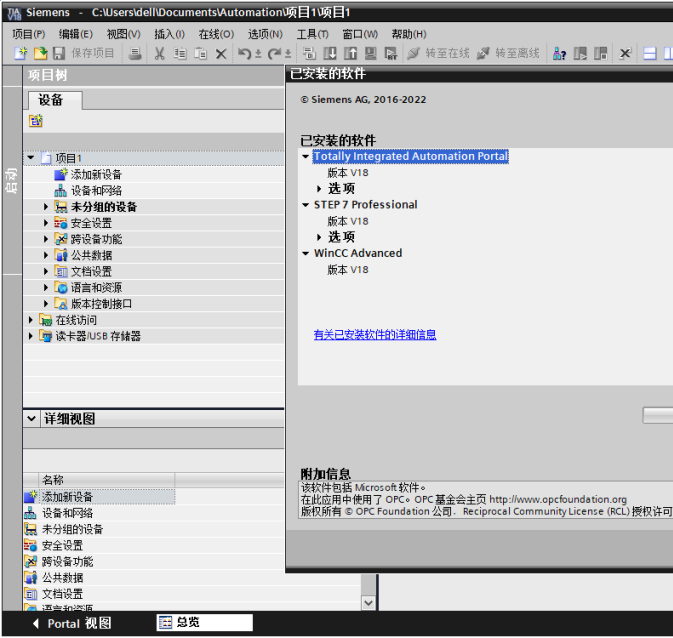Click the 启动 vertical side tab
The width and height of the screenshot is (673, 638).
click(12, 180)
